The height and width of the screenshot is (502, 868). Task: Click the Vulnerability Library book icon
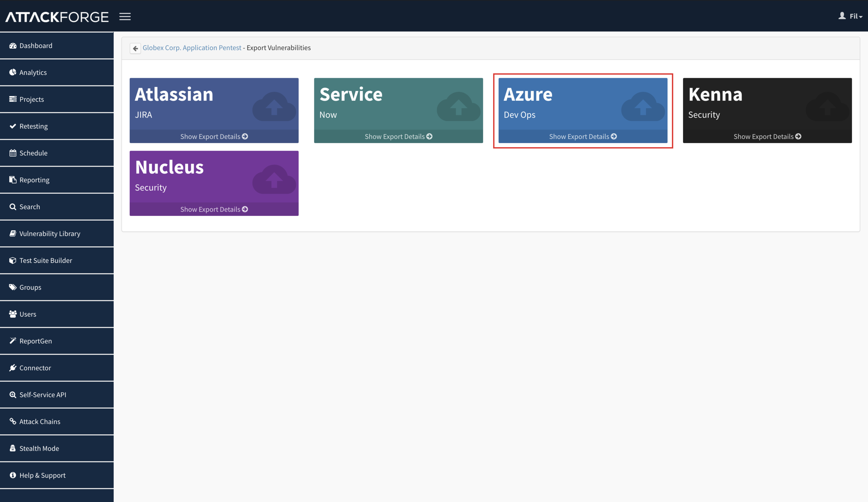(13, 233)
